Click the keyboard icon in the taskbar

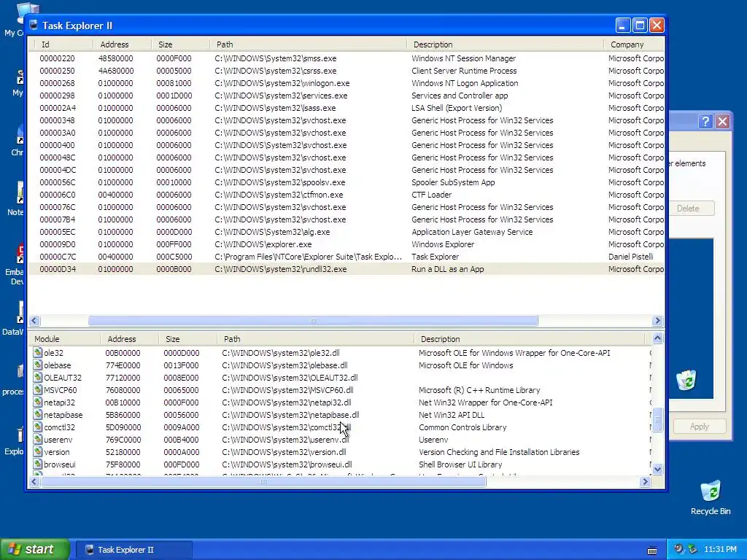[x=651, y=550]
